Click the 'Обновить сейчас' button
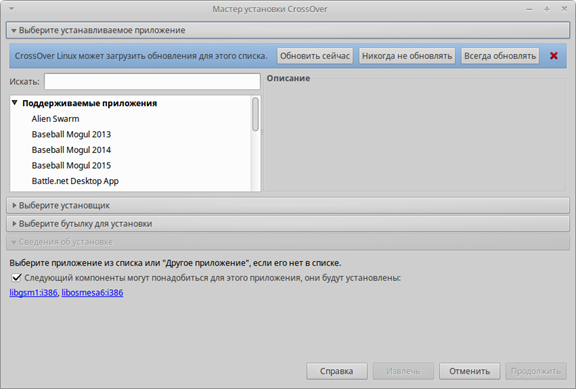 pos(315,56)
